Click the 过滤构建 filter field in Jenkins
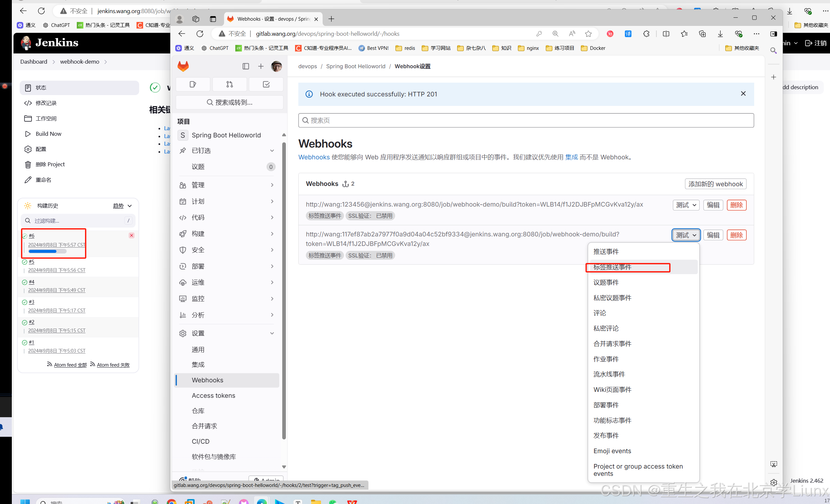The image size is (830, 504). coord(78,221)
